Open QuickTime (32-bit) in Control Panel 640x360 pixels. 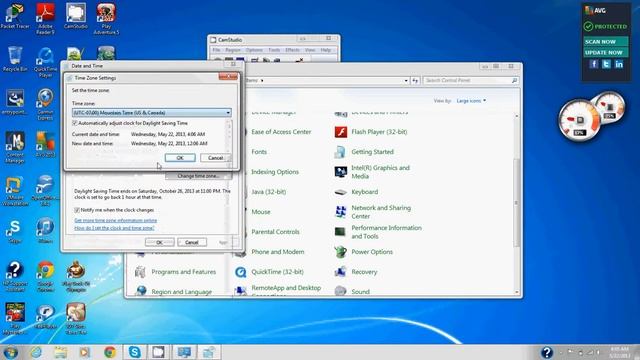[269, 272]
